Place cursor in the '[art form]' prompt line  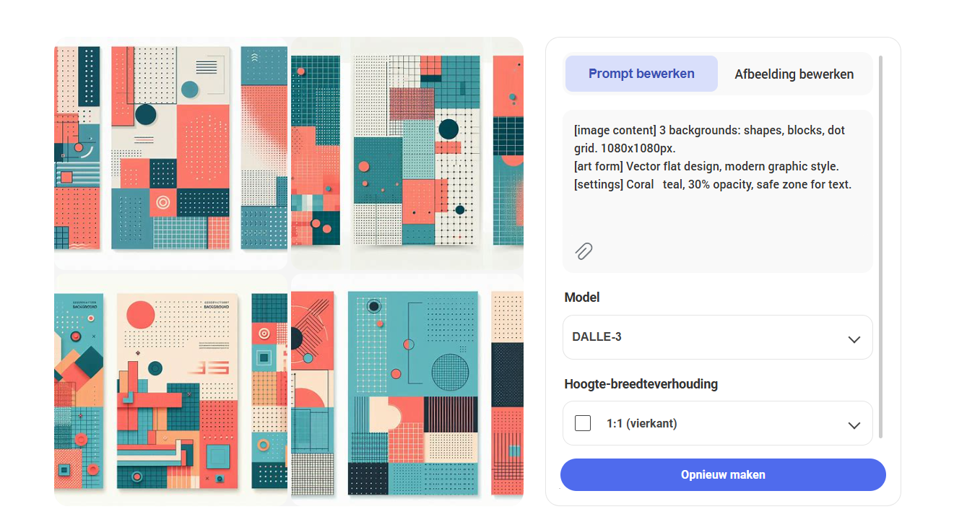click(x=706, y=167)
